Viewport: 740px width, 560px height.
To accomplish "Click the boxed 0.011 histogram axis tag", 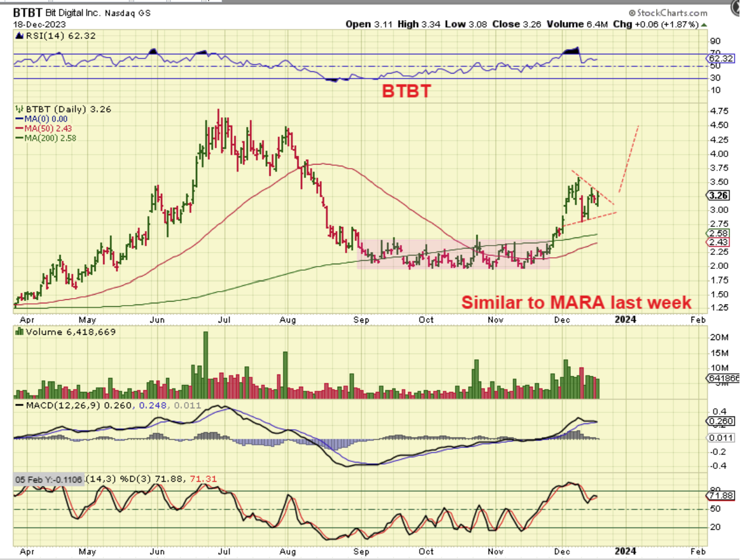I will tap(721, 437).
